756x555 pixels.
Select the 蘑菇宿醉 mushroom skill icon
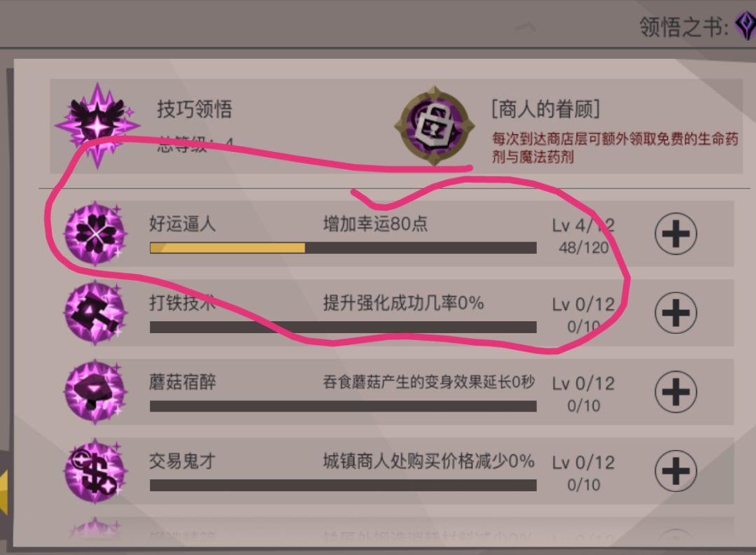pos(95,392)
